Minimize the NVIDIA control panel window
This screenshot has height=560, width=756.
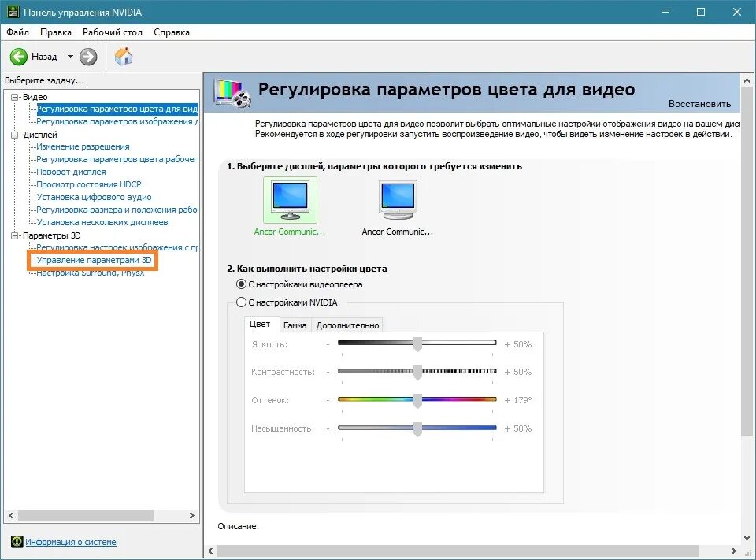point(665,12)
